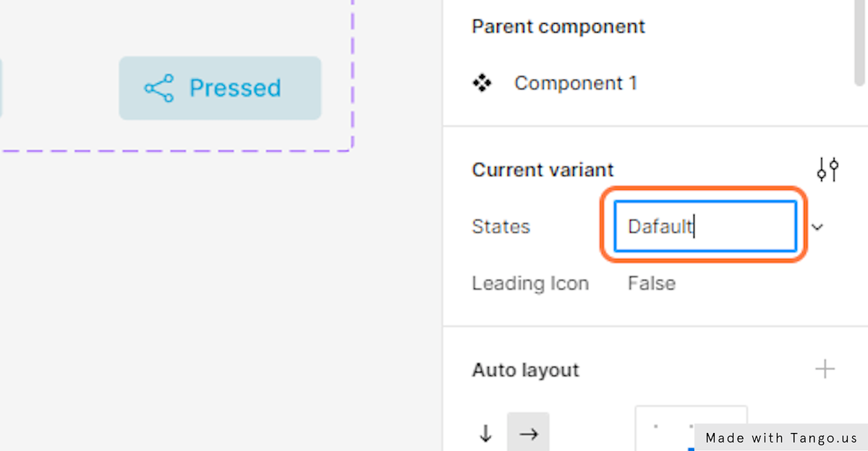Set auto layout direction to horizontal

pos(528,434)
